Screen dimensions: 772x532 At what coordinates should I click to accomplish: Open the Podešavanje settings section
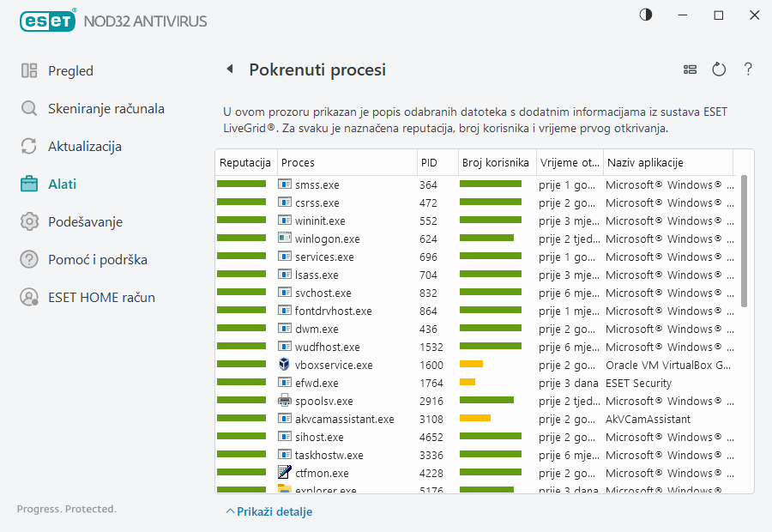click(x=85, y=222)
